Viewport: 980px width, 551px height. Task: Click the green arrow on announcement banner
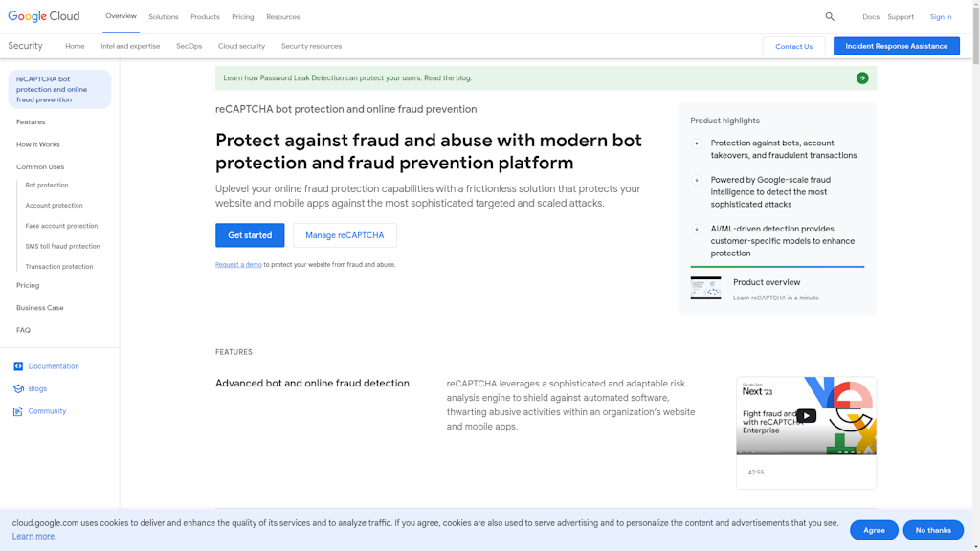[862, 78]
